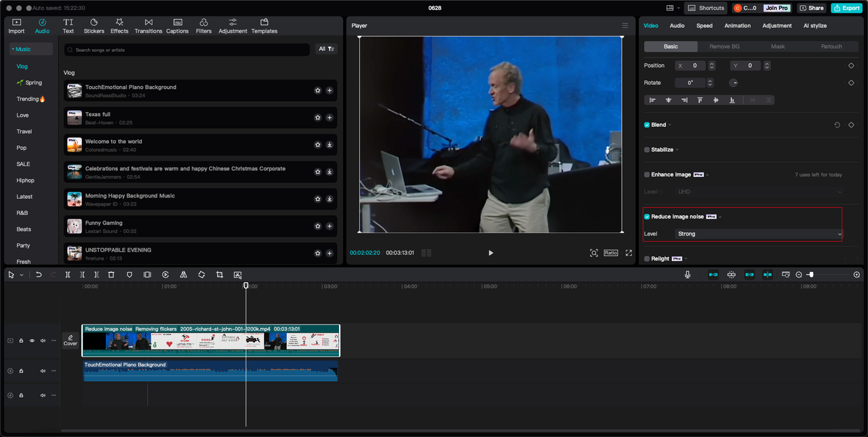Toggle the Blend checkbox
868x437 pixels.
[x=647, y=125]
